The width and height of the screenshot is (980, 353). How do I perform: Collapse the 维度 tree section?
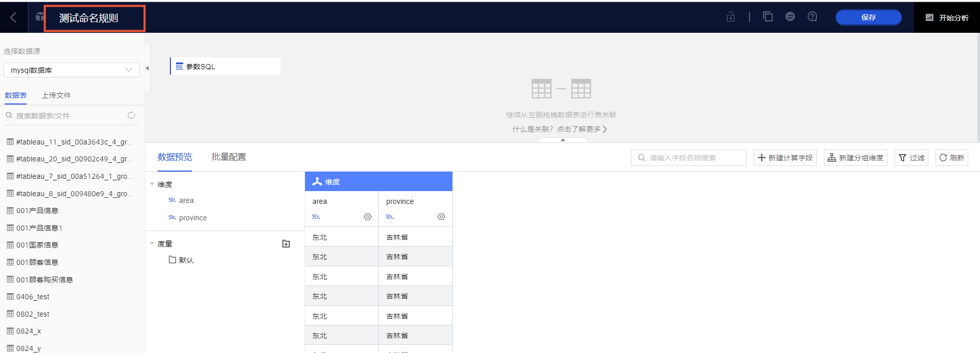[152, 184]
